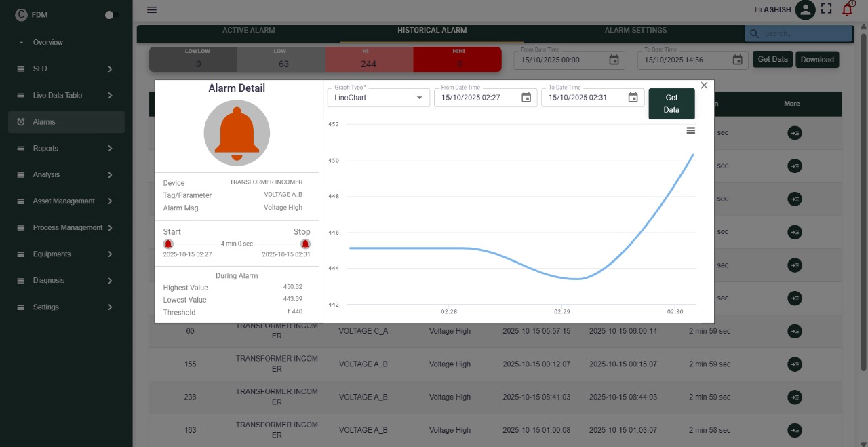The width and height of the screenshot is (868, 447).
Task: Expand the Reports sidebar menu
Action: (x=45, y=148)
